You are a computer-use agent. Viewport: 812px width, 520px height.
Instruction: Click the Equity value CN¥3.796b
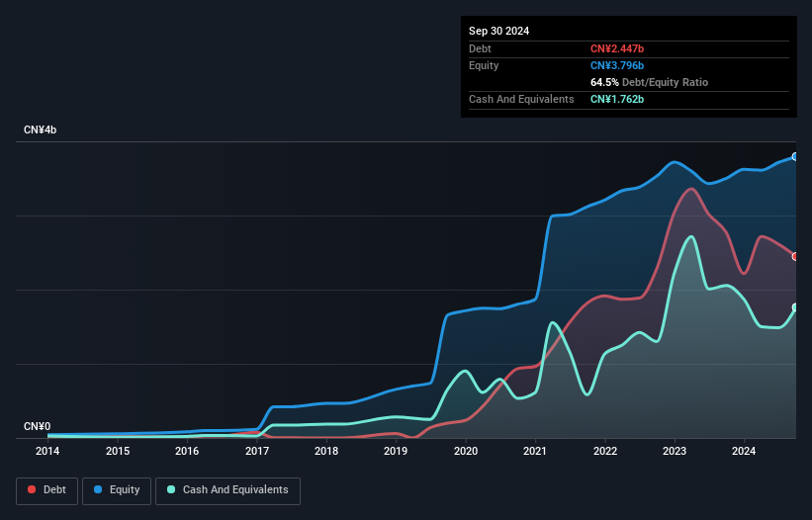617,65
